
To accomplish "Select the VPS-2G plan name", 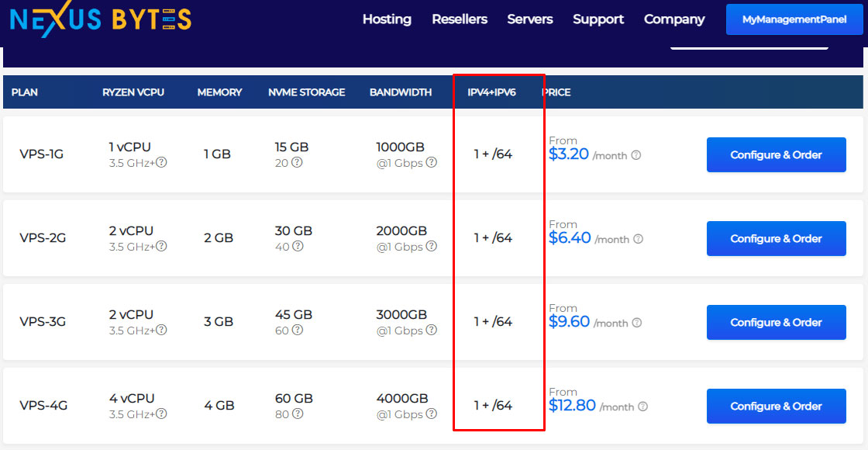I will click(43, 237).
